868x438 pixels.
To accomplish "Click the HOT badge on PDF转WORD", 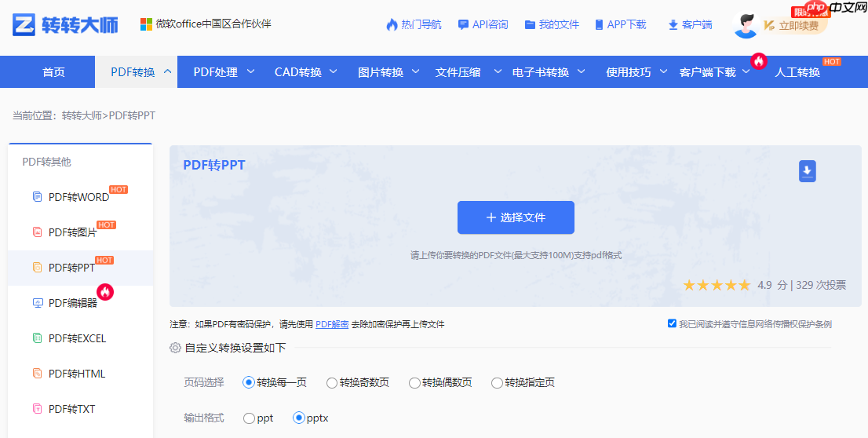I will point(119,189).
